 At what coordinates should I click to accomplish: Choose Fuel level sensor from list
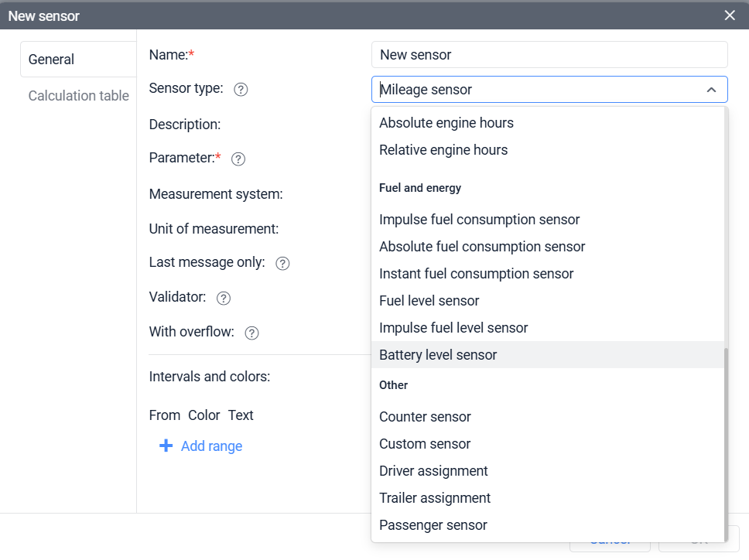429,301
